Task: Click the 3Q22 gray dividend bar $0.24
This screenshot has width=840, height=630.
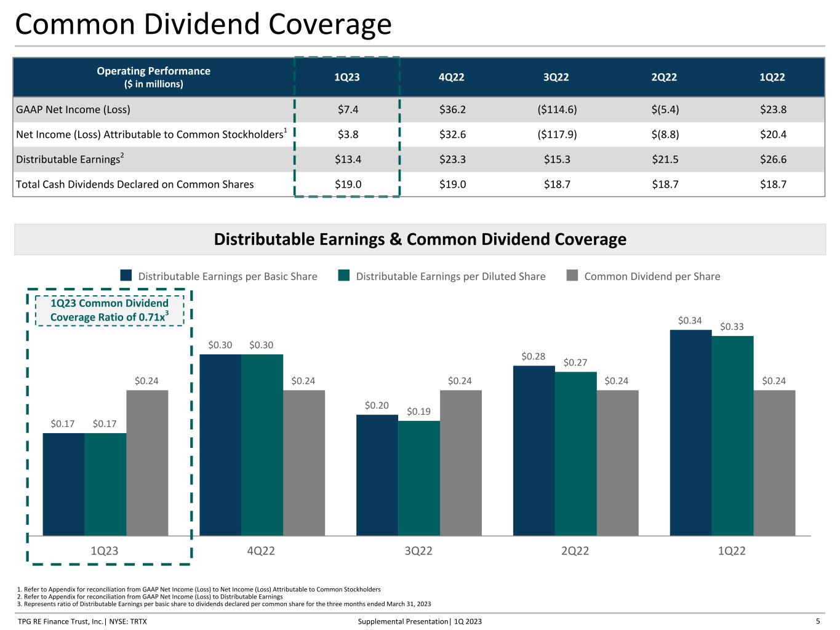Action: click(x=461, y=463)
